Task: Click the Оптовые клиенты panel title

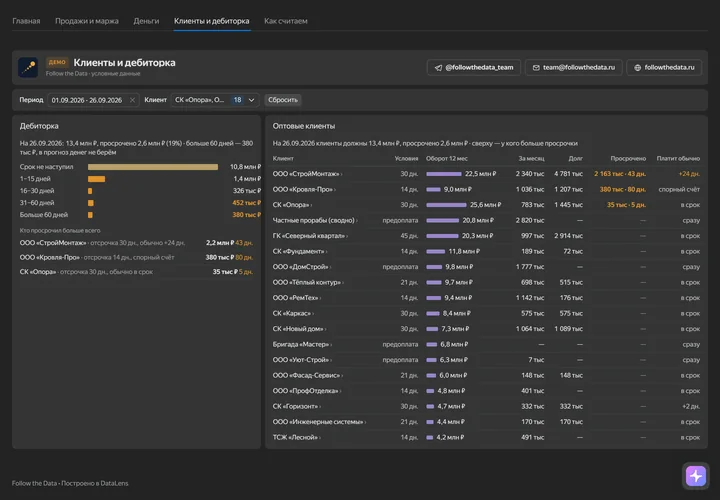Action: coord(304,126)
